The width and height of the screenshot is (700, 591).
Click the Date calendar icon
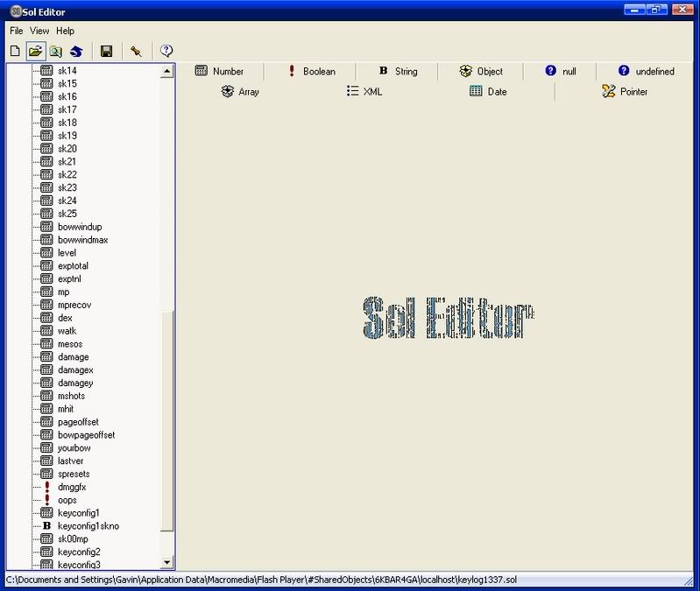click(x=476, y=91)
